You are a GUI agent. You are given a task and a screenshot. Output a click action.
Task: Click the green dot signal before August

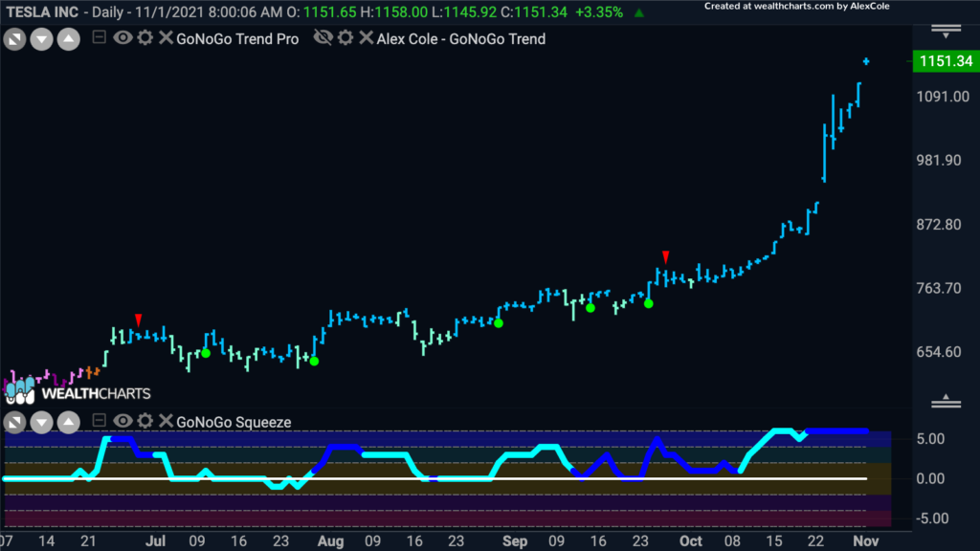[x=314, y=361]
